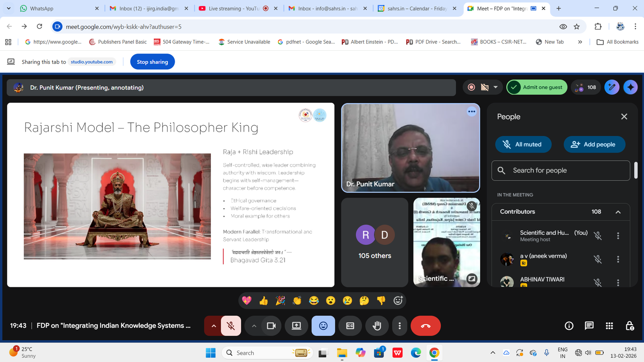Unmute the microphone
Viewport: 644px width, 362px height.
[231, 326]
